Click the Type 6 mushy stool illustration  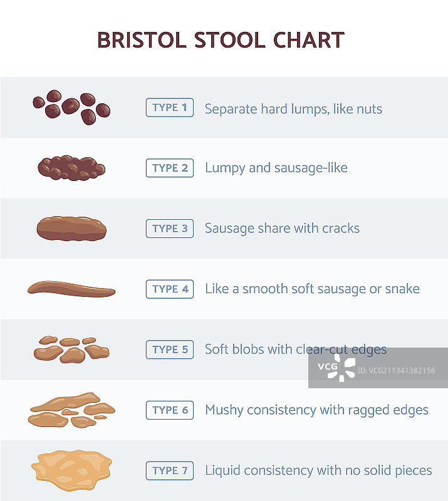pyautogui.click(x=71, y=410)
